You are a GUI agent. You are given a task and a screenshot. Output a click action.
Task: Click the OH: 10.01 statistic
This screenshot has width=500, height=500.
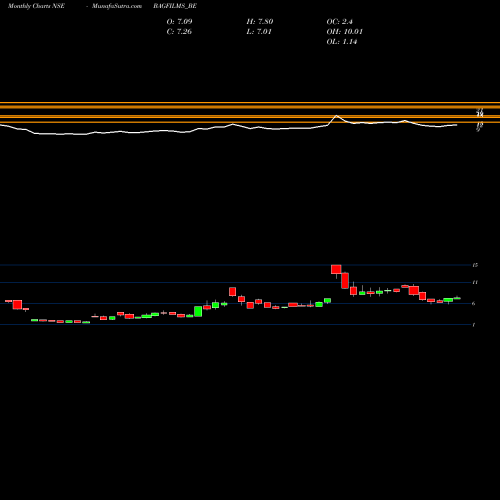point(344,31)
